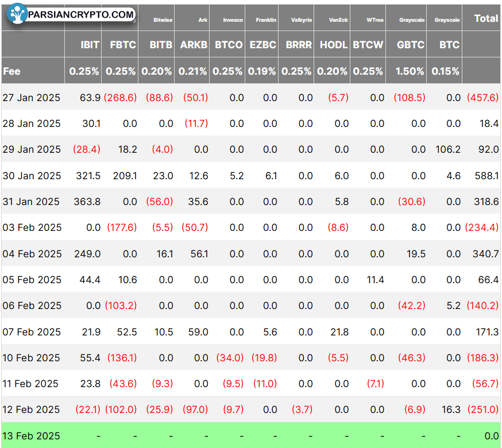
Task: Click the Valkyrie issuer label
Action: [302, 20]
